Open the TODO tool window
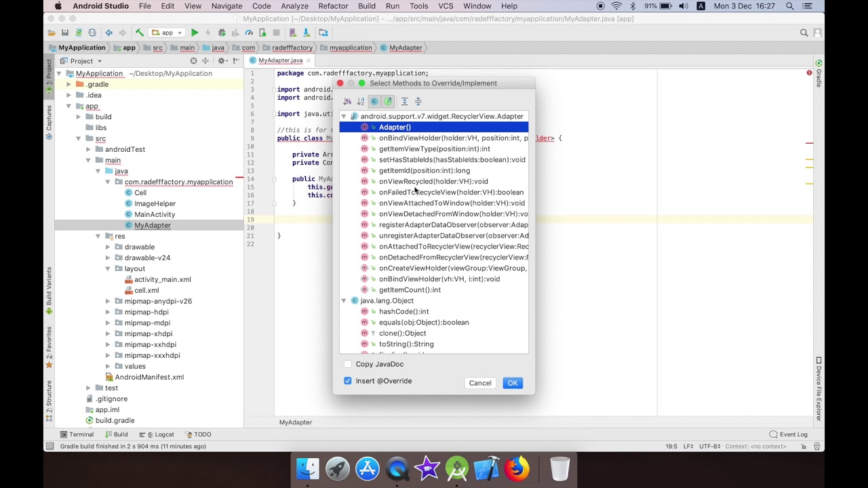The width and height of the screenshot is (868, 488). (198, 434)
